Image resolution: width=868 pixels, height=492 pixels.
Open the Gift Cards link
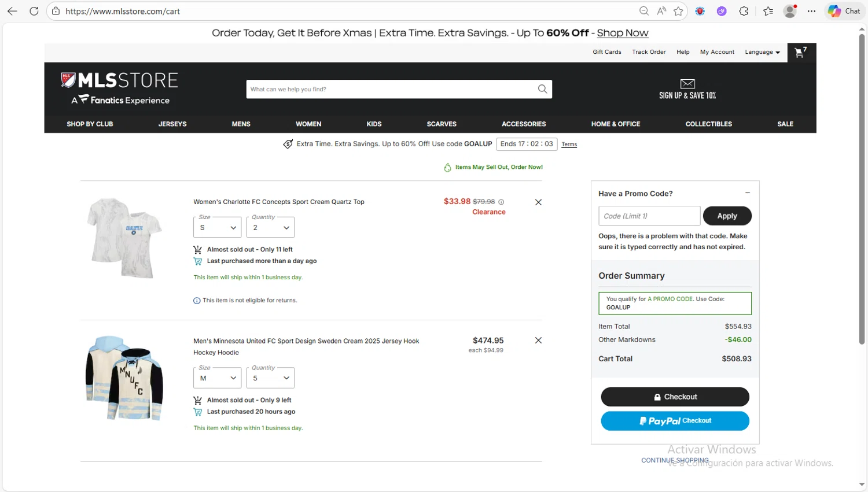[x=607, y=52]
